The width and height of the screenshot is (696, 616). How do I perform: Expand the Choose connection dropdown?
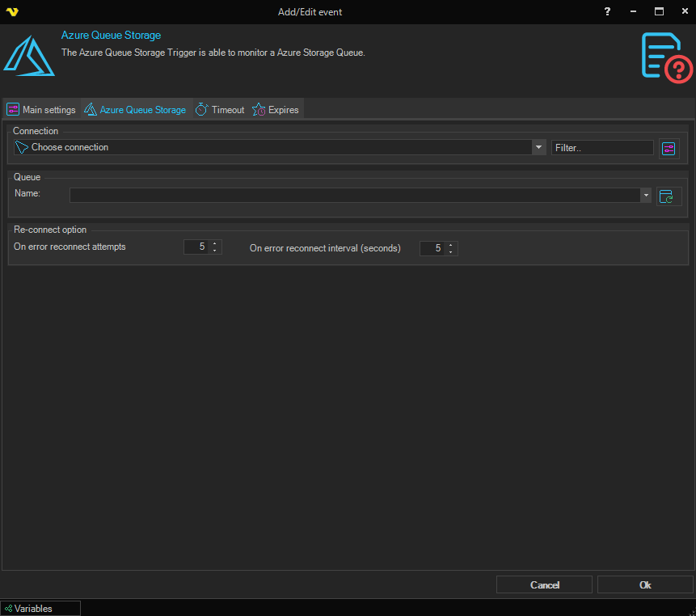(x=538, y=147)
